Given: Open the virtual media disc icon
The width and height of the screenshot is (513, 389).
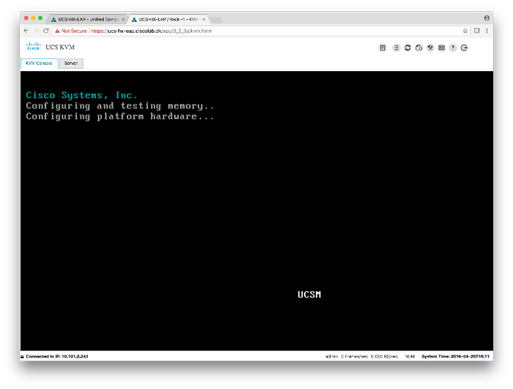Looking at the screenshot, I should tap(419, 48).
